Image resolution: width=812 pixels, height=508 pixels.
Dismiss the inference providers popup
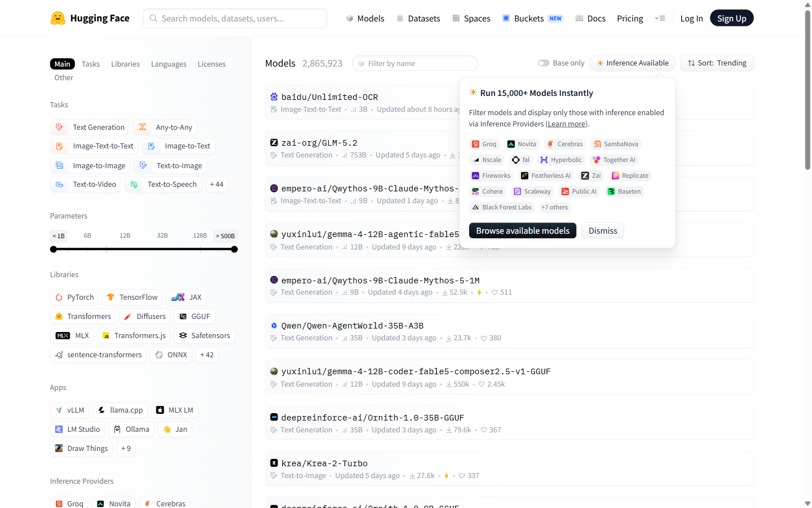coord(603,231)
